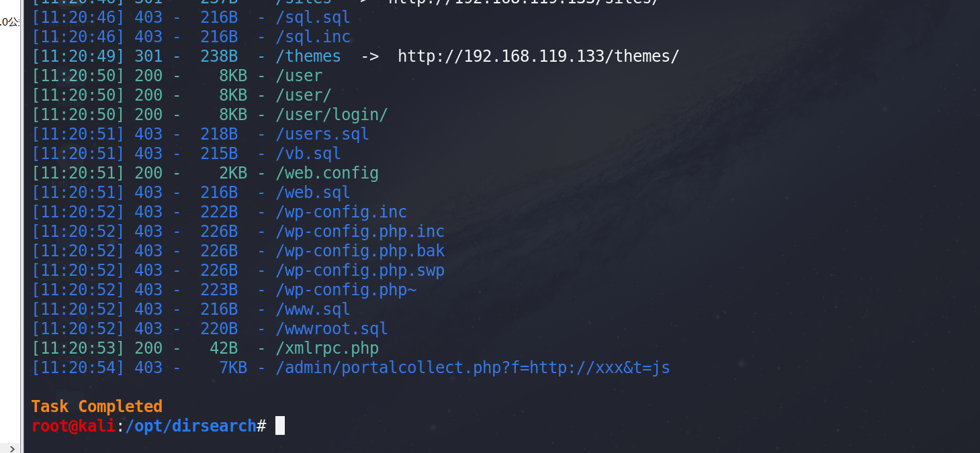980x453 pixels.
Task: Click the /themes directory path
Action: coord(308,56)
